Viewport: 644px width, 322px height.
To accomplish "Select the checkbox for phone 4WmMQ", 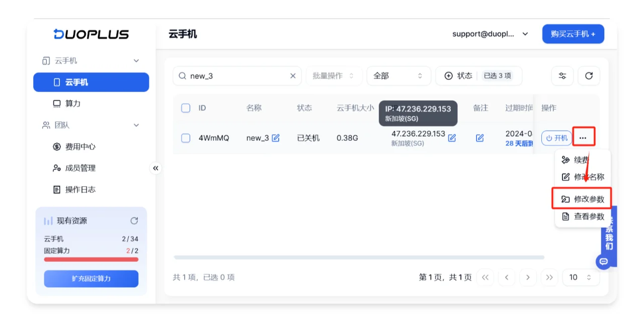I will 186,137.
